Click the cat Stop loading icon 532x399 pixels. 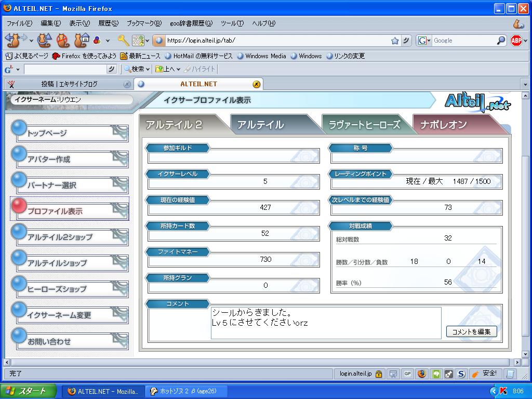coord(63,41)
